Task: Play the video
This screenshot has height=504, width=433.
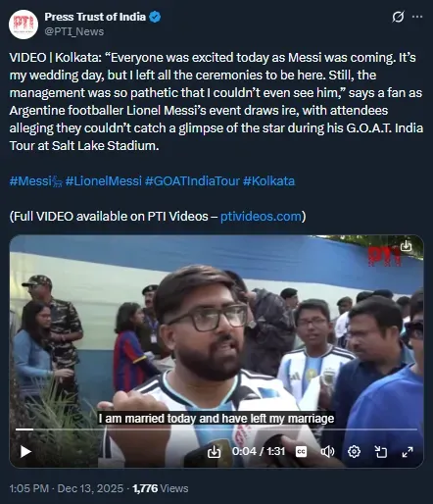Action: [25, 452]
